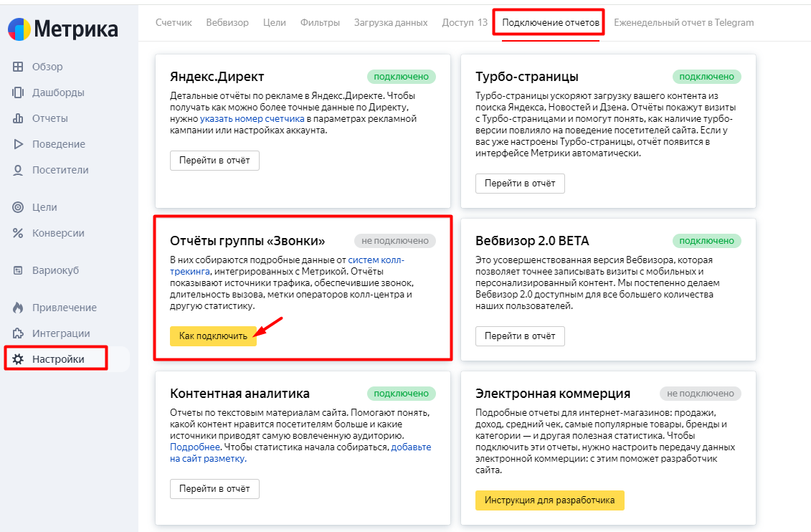
Task: Click the Метрика logo icon
Action: point(19,29)
